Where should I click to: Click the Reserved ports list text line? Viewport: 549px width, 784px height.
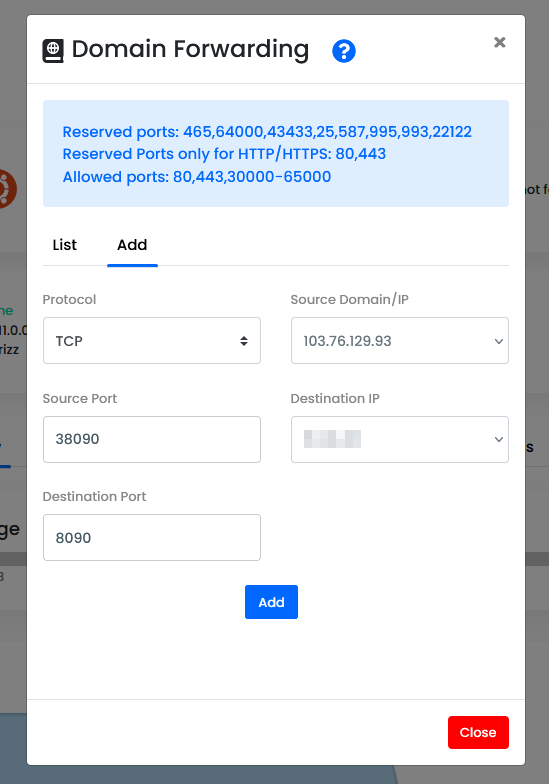click(x=267, y=132)
